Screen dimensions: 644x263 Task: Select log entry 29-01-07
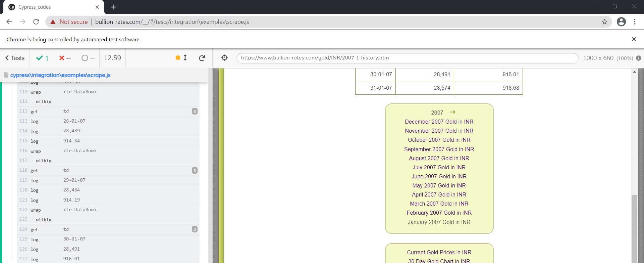point(108,180)
